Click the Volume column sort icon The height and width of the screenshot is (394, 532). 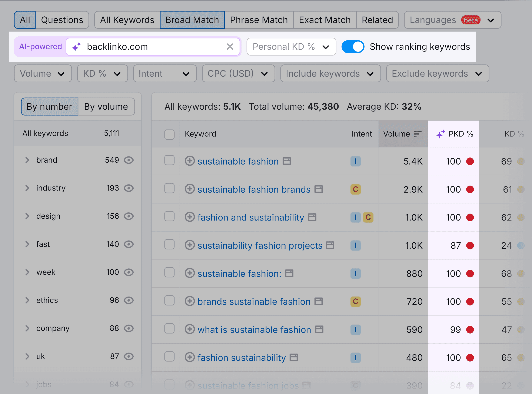point(418,134)
